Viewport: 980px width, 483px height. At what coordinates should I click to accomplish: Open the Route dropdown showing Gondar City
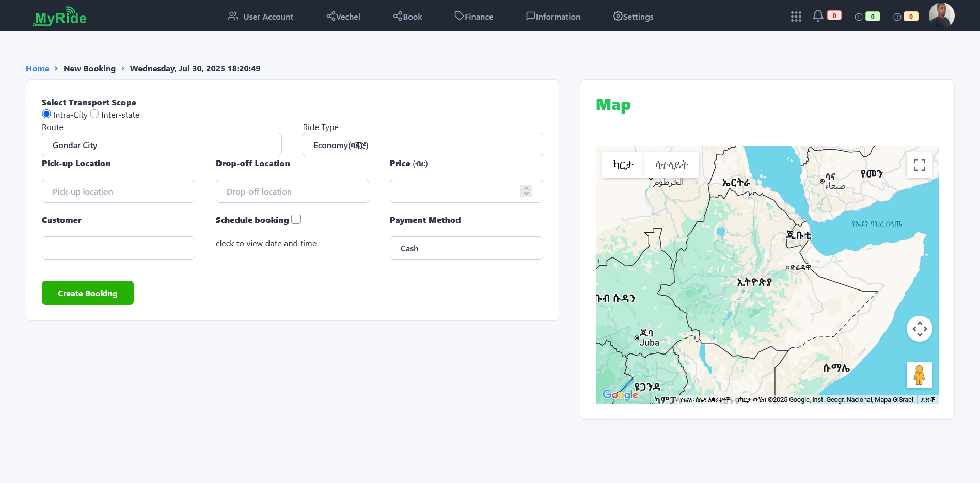(162, 144)
